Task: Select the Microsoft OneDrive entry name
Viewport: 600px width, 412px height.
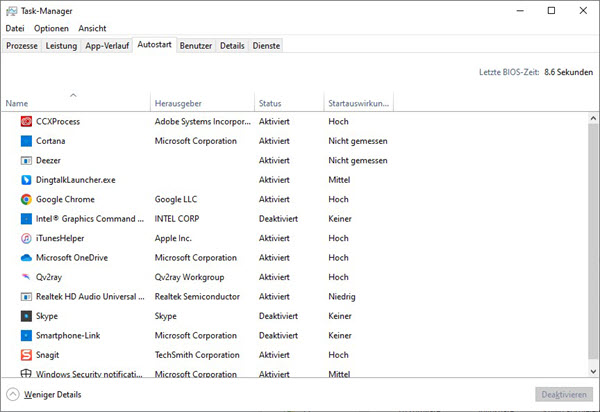Action: pos(72,258)
